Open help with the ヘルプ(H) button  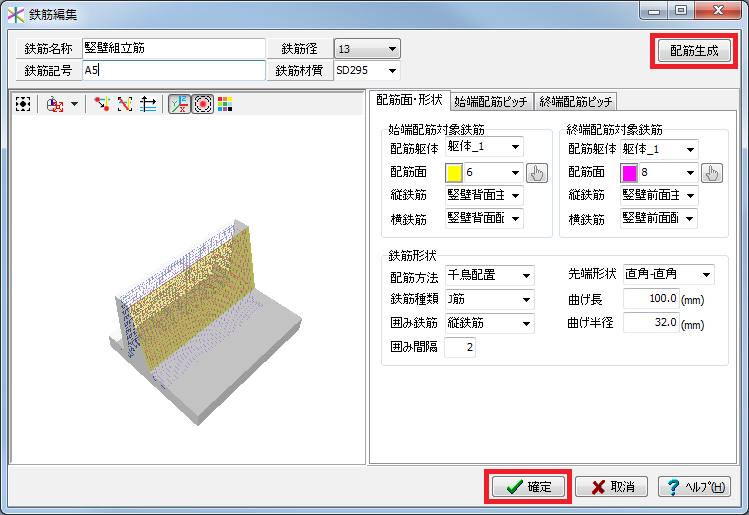(694, 486)
